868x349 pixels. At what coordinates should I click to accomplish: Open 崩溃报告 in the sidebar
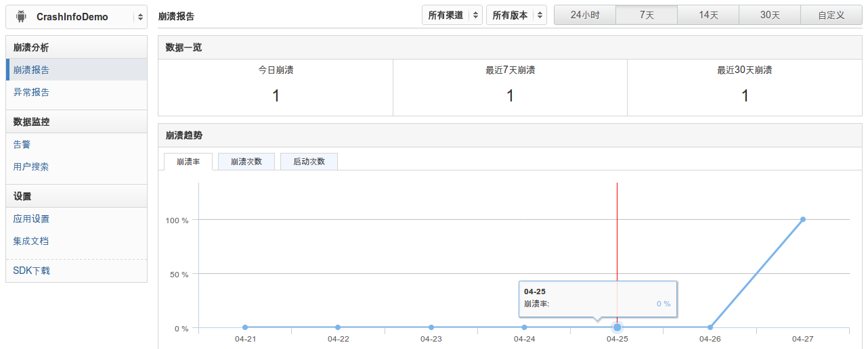tap(77, 70)
